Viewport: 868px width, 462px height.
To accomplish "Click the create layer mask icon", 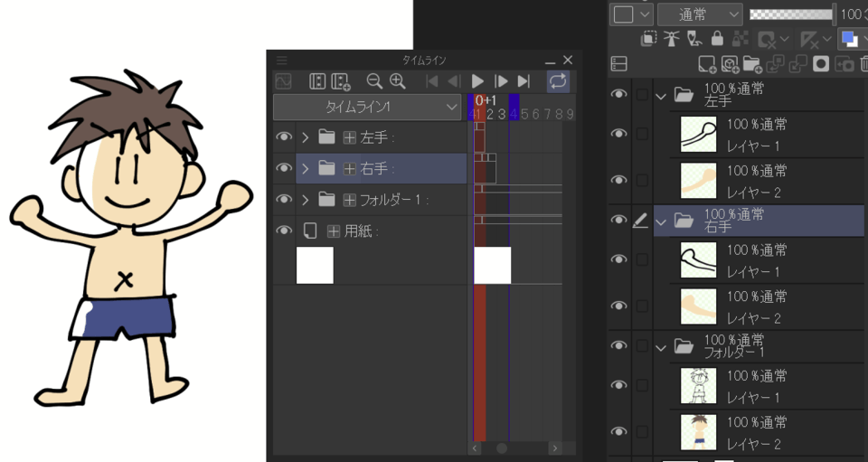I will coord(821,64).
